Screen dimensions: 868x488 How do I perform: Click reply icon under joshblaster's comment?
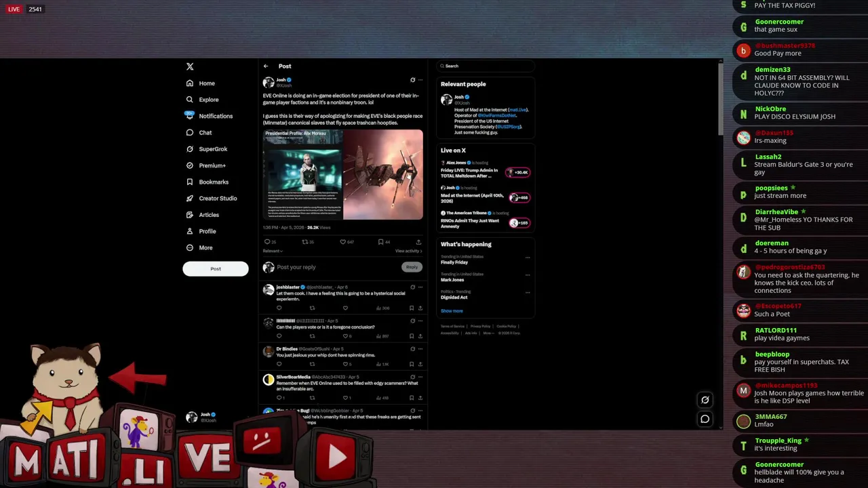point(279,308)
